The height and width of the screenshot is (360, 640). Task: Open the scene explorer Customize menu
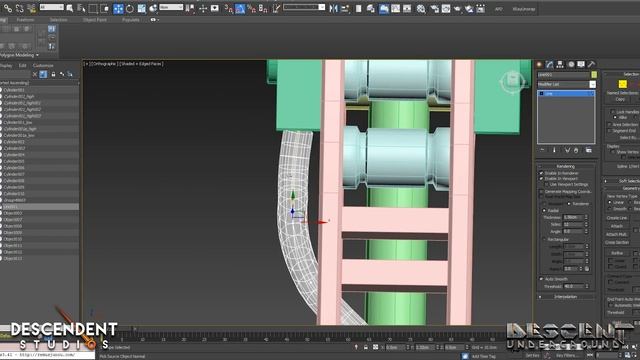(x=43, y=65)
